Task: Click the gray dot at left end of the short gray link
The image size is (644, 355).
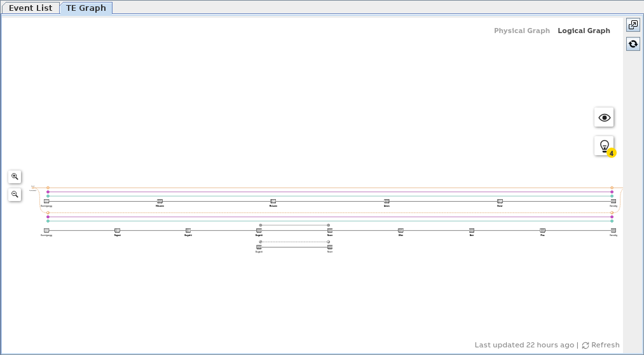Action: pos(261,225)
